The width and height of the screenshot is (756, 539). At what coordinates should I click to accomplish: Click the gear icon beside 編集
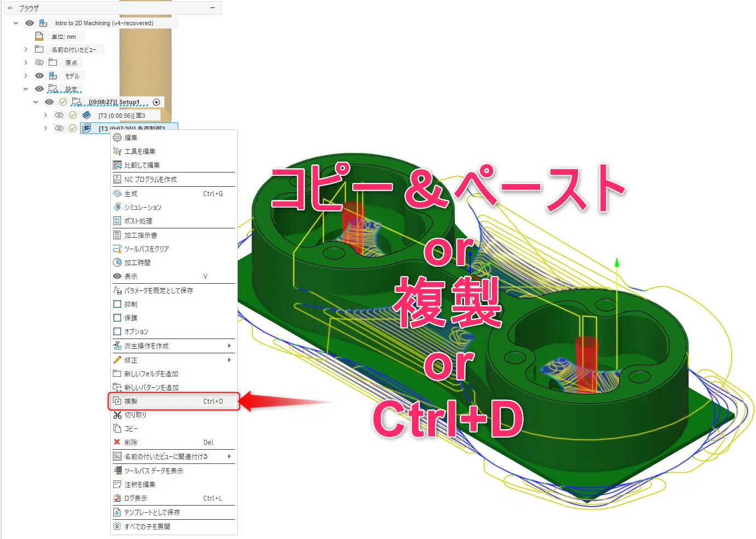(x=117, y=137)
